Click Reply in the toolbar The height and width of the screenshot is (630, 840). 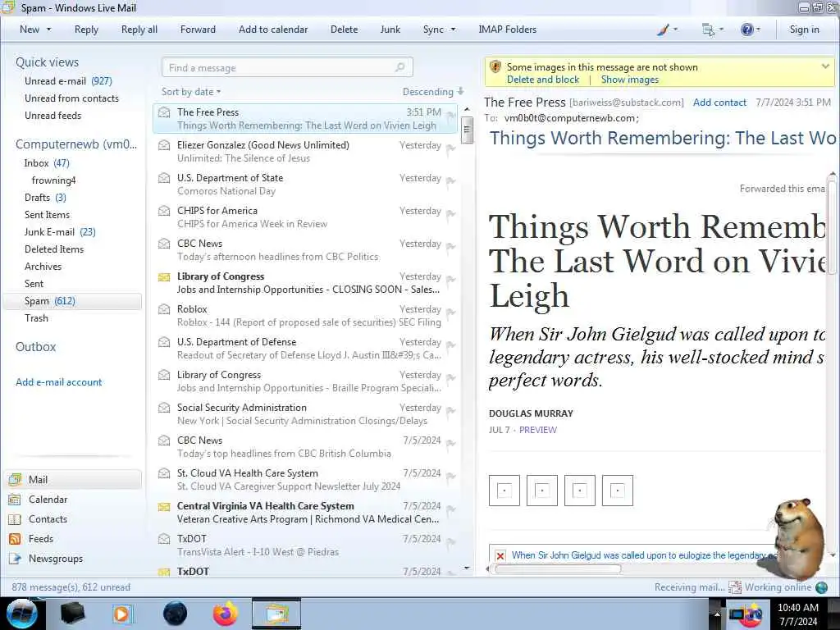point(86,30)
